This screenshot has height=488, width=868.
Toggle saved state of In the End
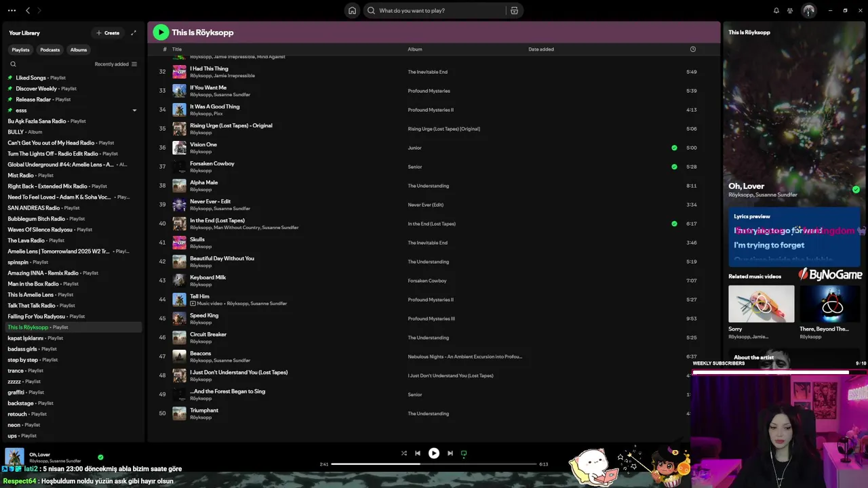674,224
